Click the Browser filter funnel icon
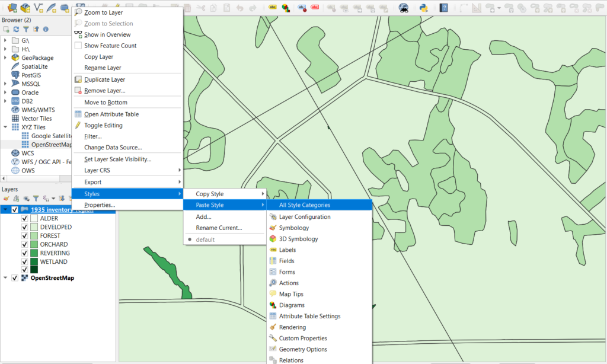The image size is (607, 364). coord(26,29)
